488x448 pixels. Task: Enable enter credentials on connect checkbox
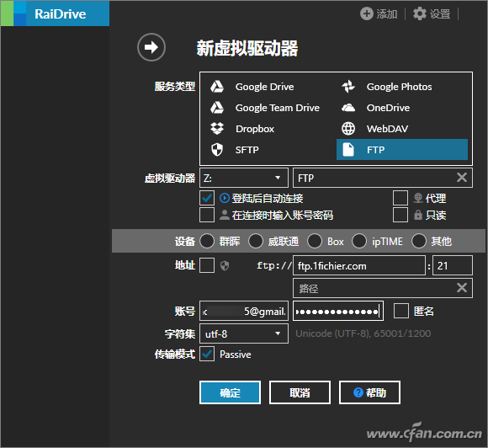click(207, 215)
